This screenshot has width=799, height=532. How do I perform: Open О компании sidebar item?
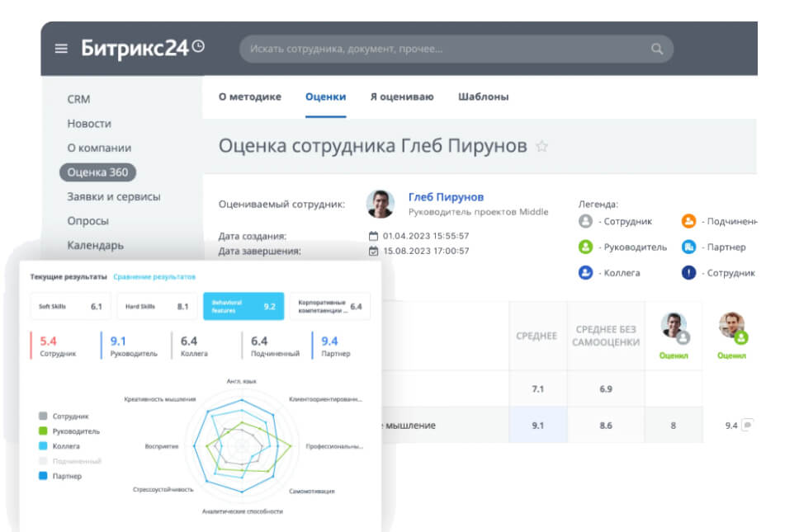pyautogui.click(x=99, y=148)
